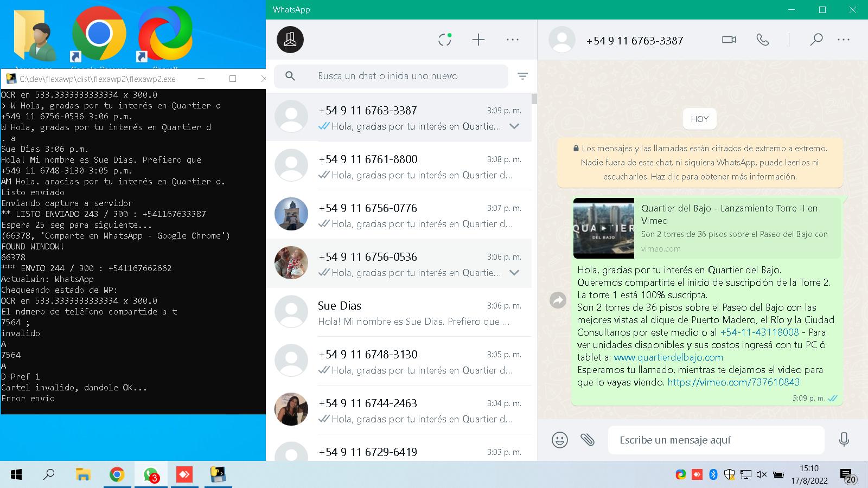
Task: Open chat with +54 9 11 6756-0776
Action: [x=399, y=215]
